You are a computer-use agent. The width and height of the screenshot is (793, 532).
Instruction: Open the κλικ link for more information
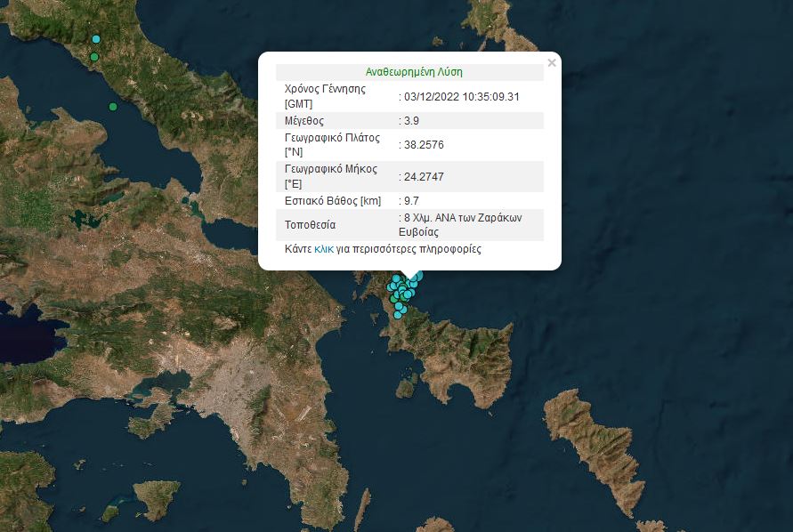click(x=324, y=250)
